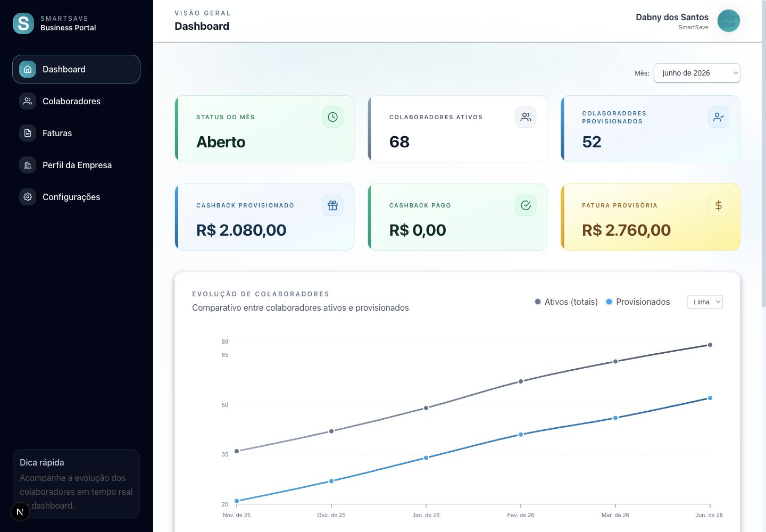Click the active collaborators count 68
The image size is (766, 532).
[399, 142]
